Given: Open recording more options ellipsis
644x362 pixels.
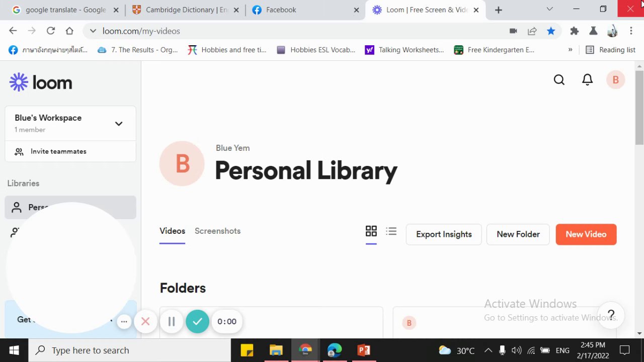Looking at the screenshot, I should tap(124, 322).
